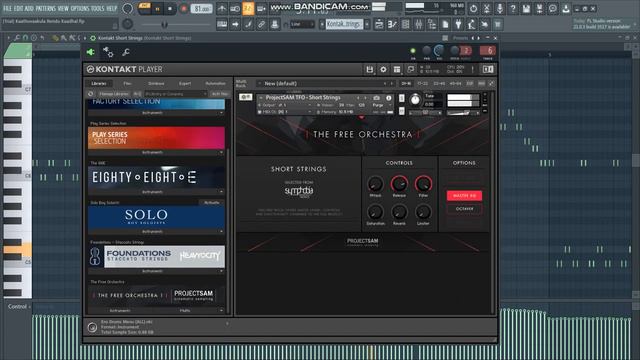The height and width of the screenshot is (360, 640).
Task: Click the Manage Libraries button
Action: pyautogui.click(x=113, y=94)
